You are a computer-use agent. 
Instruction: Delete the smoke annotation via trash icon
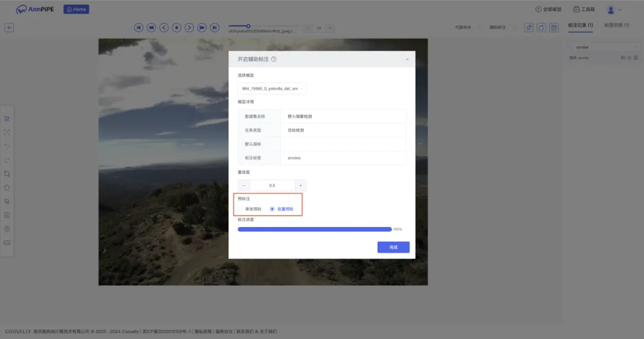[x=636, y=58]
